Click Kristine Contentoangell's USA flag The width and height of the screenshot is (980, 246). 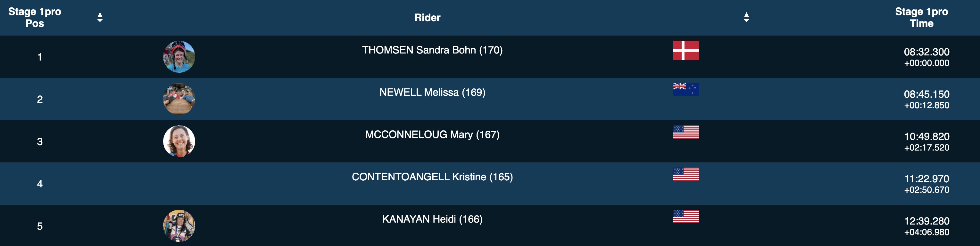pyautogui.click(x=685, y=174)
